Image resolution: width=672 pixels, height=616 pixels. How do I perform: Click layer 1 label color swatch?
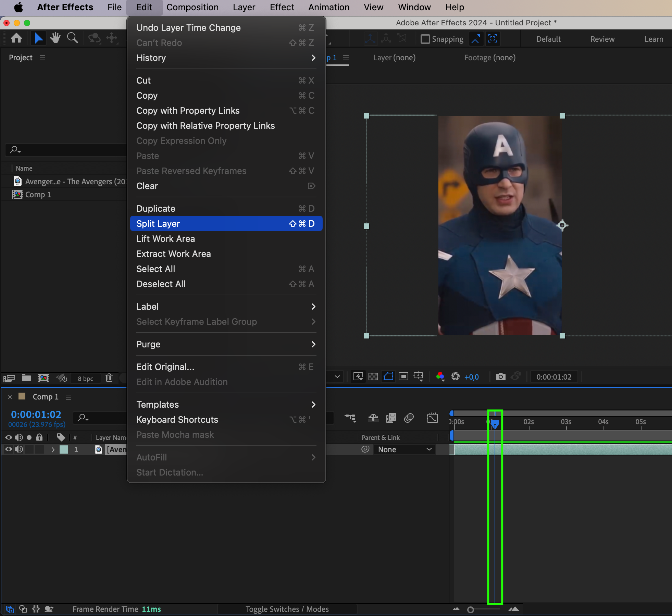(64, 449)
